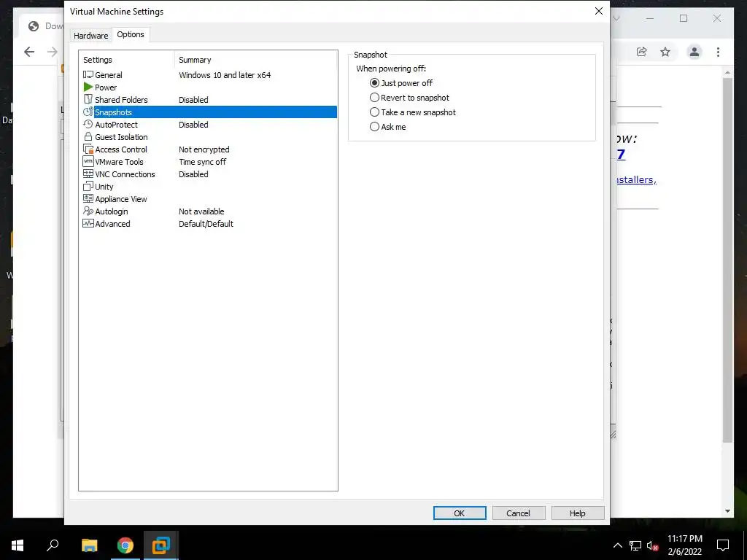Click the installers link in the browser
Viewport: 747px width, 560px height.
coord(635,180)
